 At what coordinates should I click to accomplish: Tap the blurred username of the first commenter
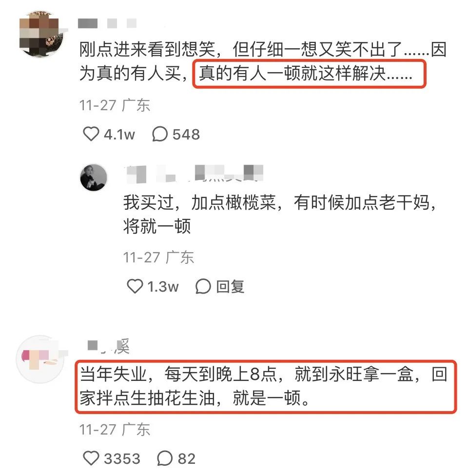point(107,23)
